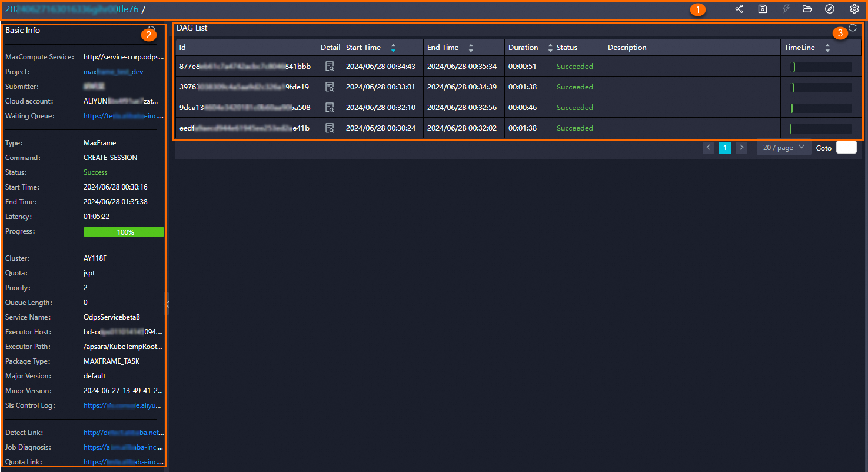868x472 pixels.
Task: Click start time 2024/06/28 00:33:01
Action: pos(381,87)
